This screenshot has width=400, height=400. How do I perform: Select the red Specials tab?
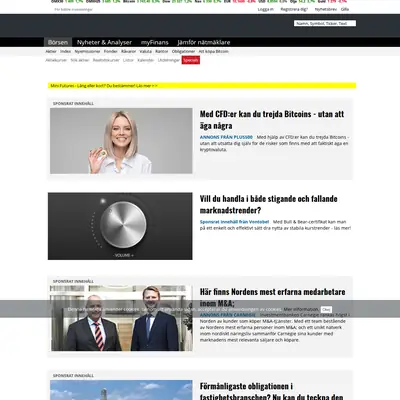(191, 60)
